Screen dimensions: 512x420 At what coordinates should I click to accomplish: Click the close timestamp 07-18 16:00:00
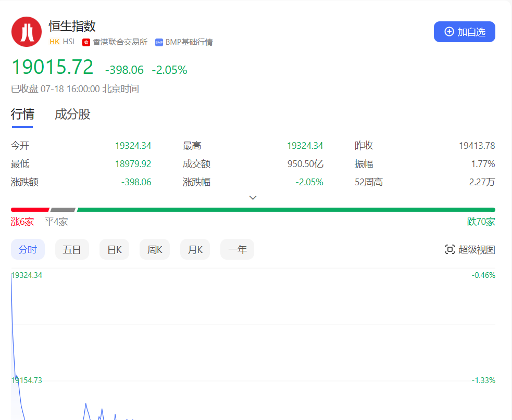click(70, 89)
